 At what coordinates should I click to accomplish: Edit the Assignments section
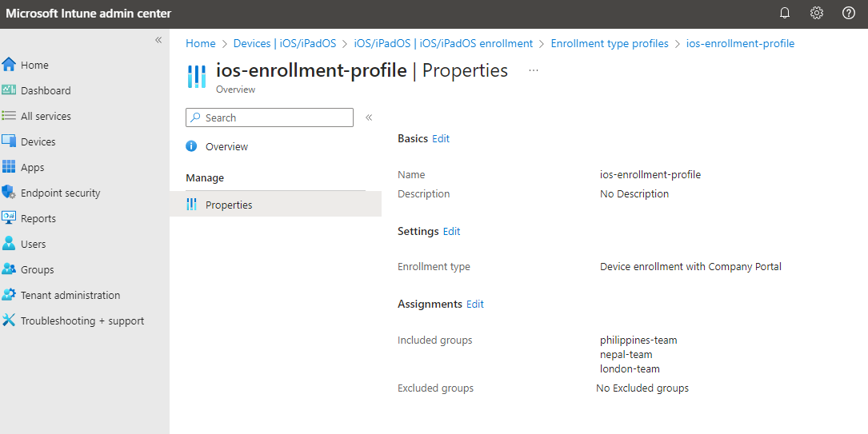(475, 305)
